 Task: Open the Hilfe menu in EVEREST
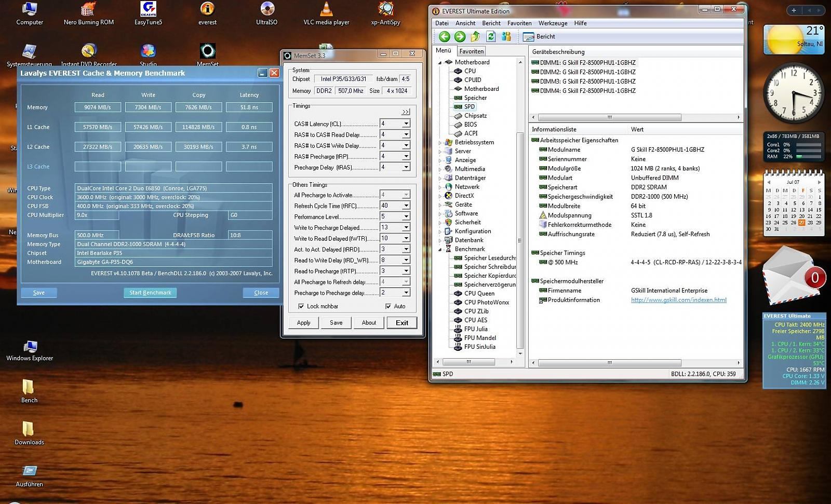coord(581,23)
